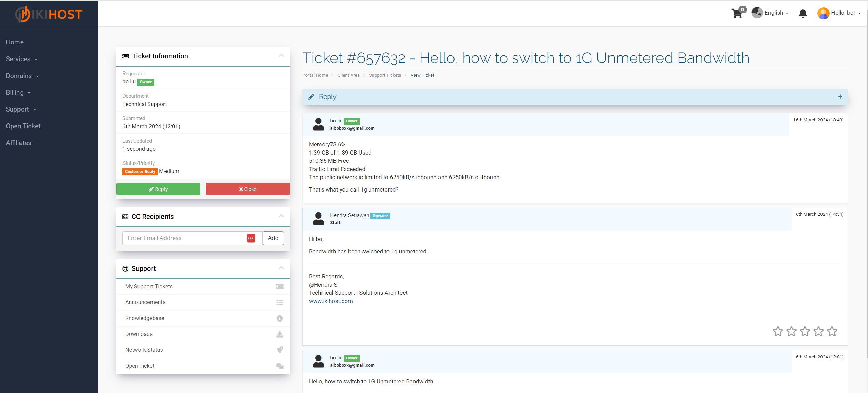Open the shopping cart icon

pos(737,13)
